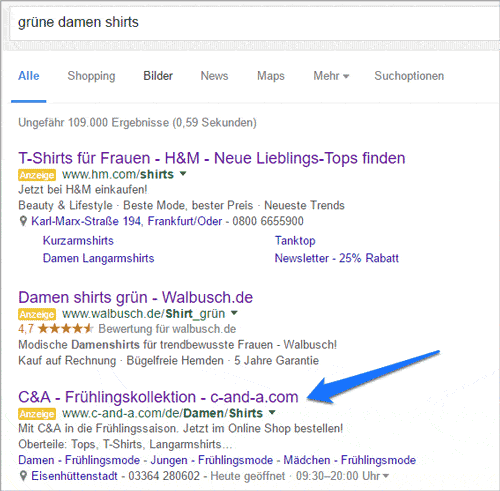The height and width of the screenshot is (491, 500).
Task: Open the 'C&A - Frühlingskollektion' ad title
Action: 158,397
